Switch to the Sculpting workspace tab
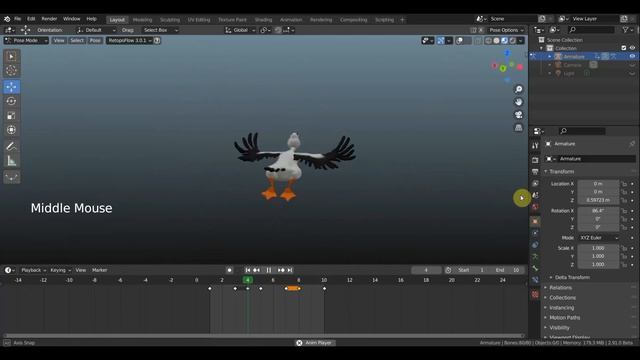 170,20
